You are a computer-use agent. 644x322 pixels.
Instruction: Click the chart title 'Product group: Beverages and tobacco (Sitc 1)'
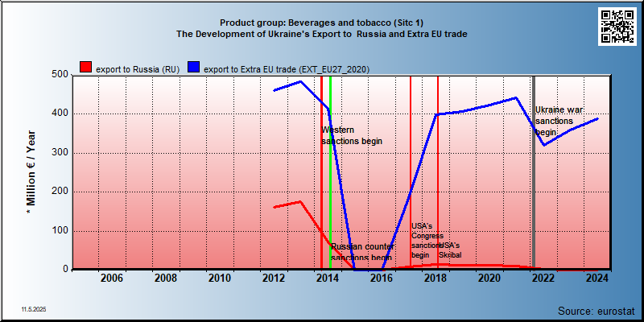pyautogui.click(x=321, y=23)
